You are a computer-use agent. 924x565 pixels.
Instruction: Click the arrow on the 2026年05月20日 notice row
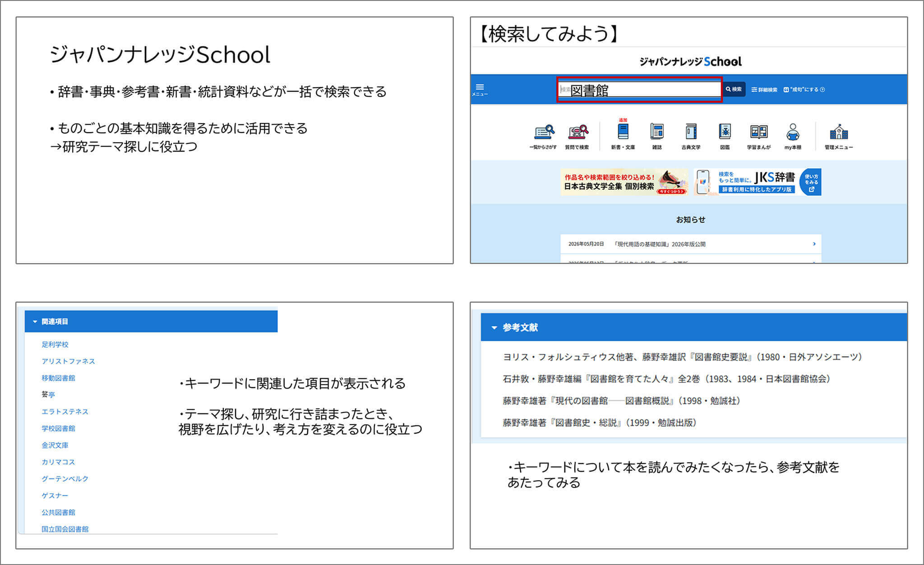click(x=814, y=244)
